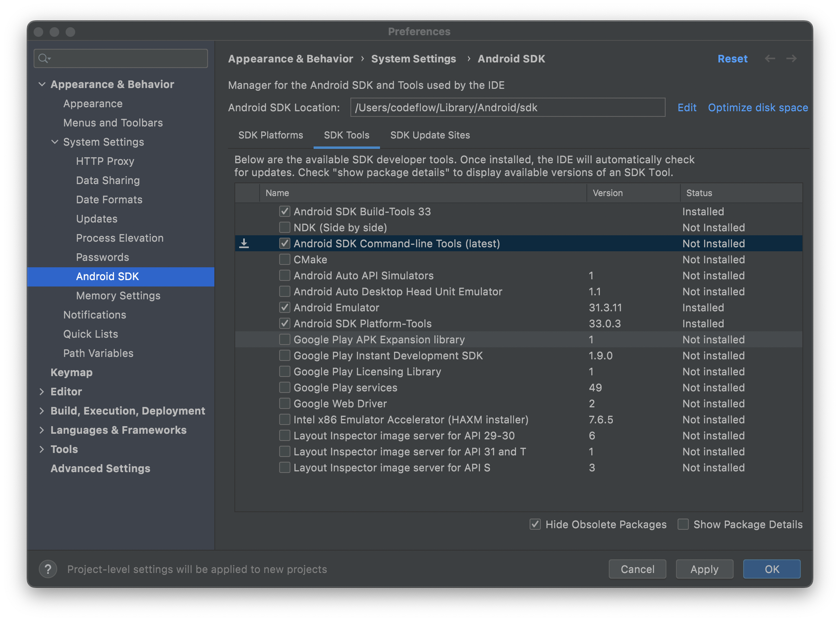Viewport: 840px width, 621px height.
Task: Tick Google Play services checkbox
Action: 284,387
